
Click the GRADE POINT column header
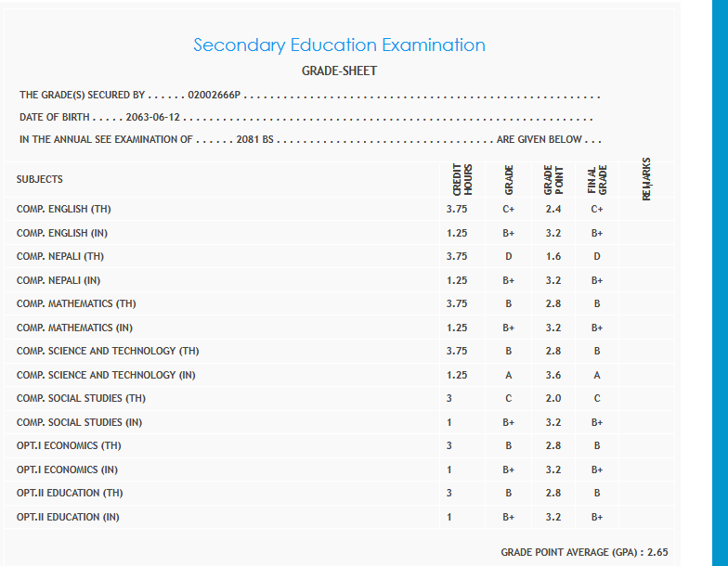point(552,179)
